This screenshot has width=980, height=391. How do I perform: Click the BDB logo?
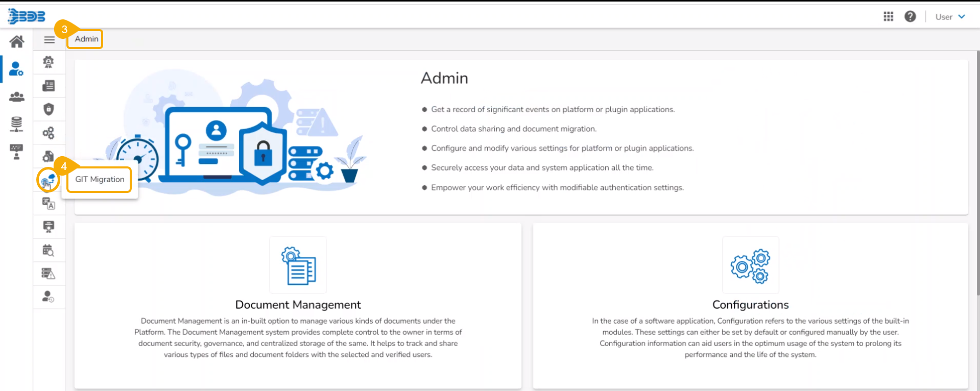coord(27,16)
